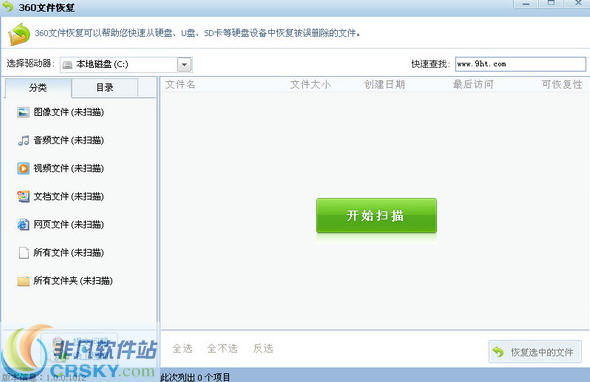This screenshot has height=382, width=590.
Task: Click the status text 此次列出 0 个项目
Action: 195,377
